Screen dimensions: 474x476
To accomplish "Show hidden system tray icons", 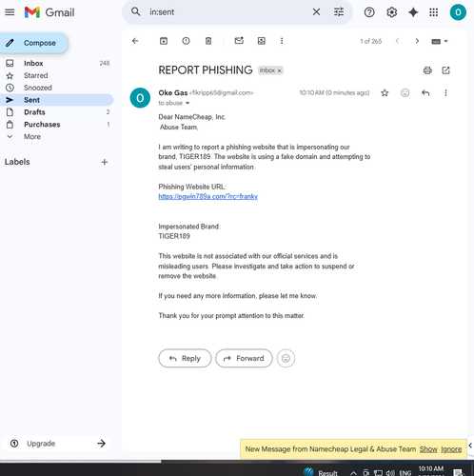I will coord(353,473).
